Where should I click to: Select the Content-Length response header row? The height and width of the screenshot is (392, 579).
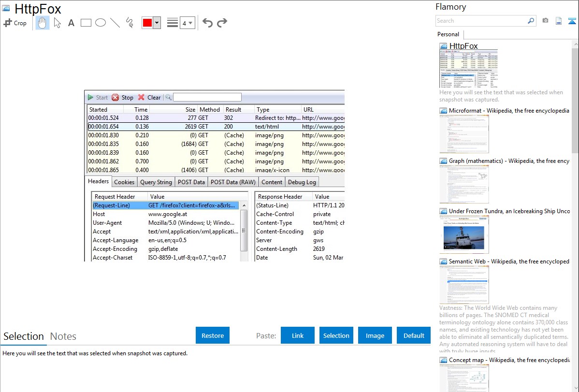tap(300, 249)
